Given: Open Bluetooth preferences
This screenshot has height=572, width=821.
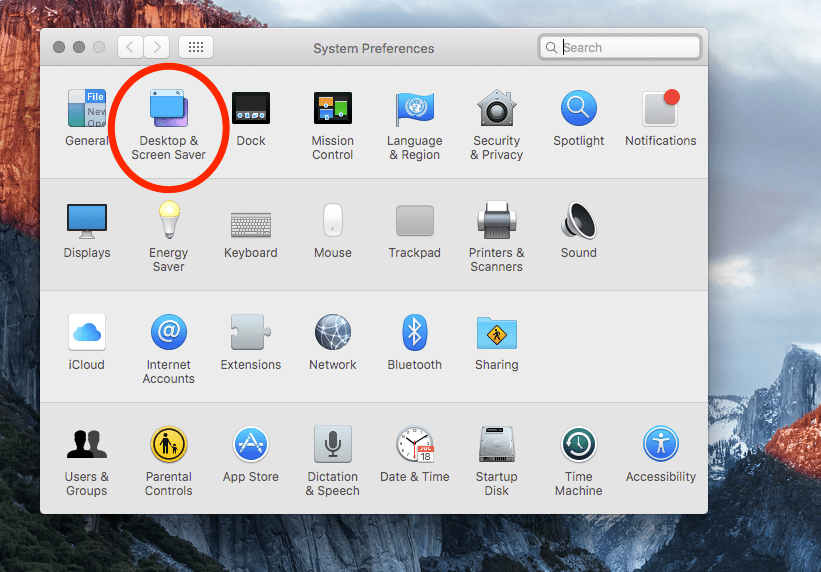Looking at the screenshot, I should [x=414, y=333].
